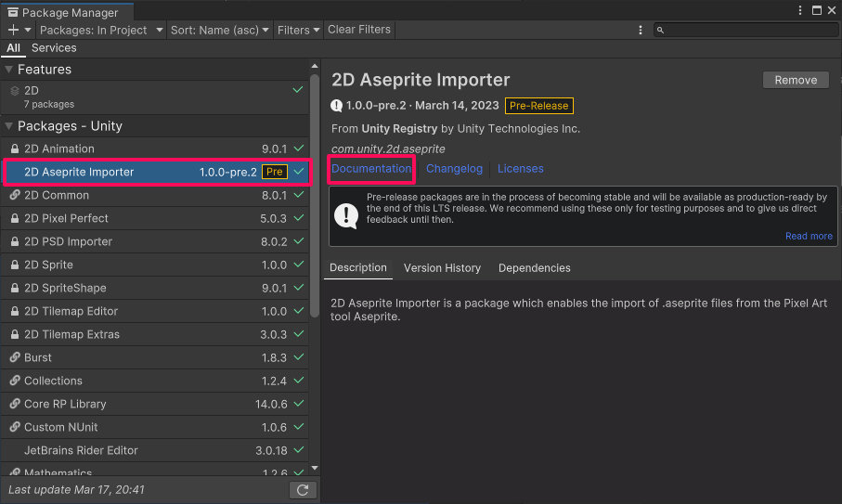Click the lock icon beside 2D SpriteShape
Image resolution: width=842 pixels, height=504 pixels.
click(x=15, y=288)
